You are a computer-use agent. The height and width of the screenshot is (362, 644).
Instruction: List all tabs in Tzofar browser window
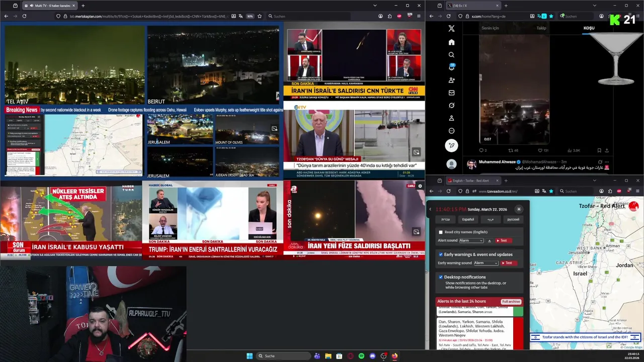594,180
